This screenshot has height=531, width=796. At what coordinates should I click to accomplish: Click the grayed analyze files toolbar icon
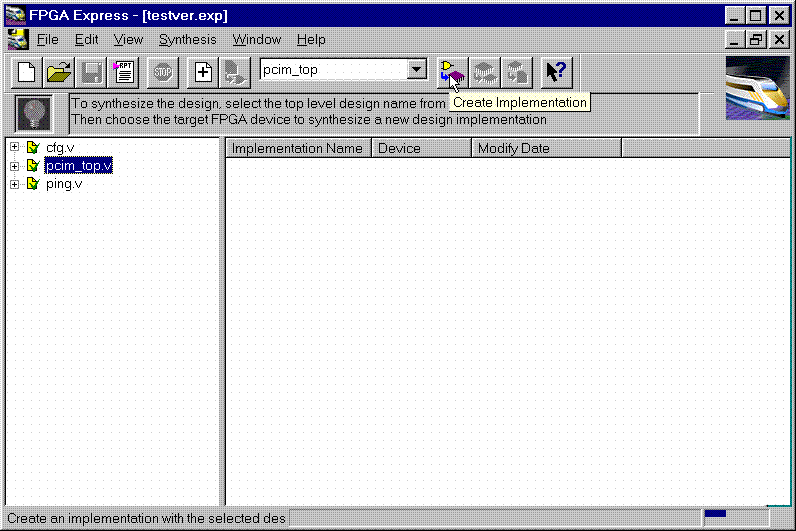235,72
